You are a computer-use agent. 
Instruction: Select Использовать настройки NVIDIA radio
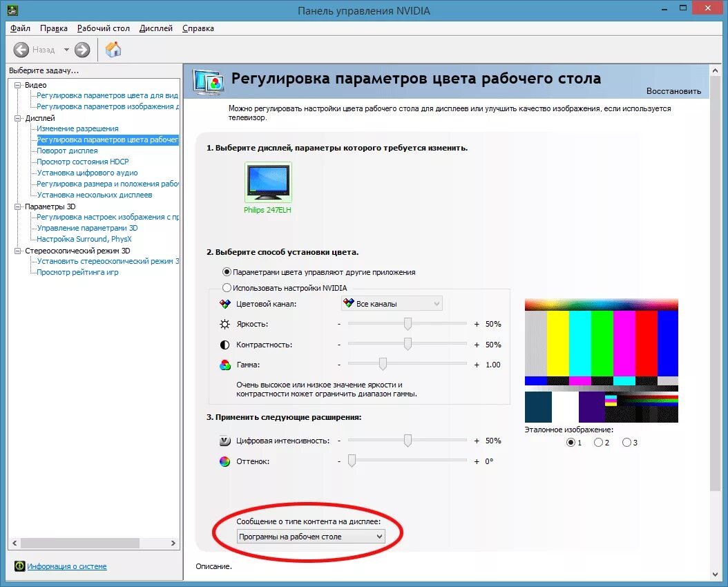coord(227,288)
